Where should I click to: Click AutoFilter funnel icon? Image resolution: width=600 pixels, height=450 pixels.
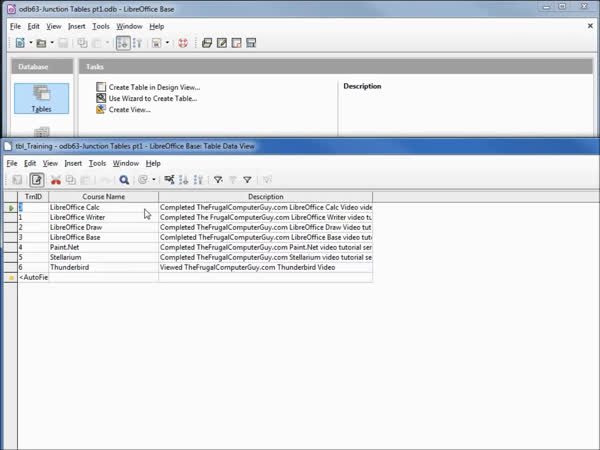click(x=218, y=180)
